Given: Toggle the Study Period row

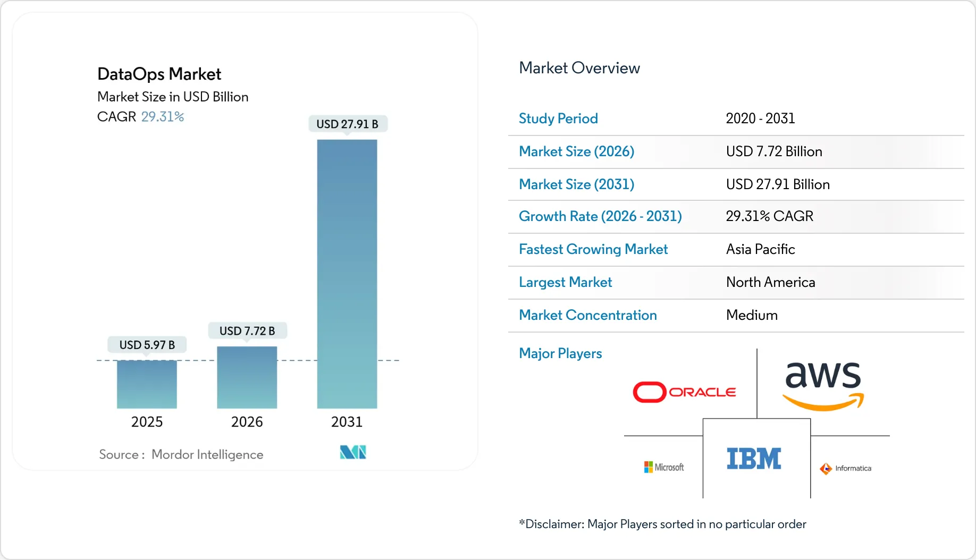Looking at the screenshot, I should [558, 118].
